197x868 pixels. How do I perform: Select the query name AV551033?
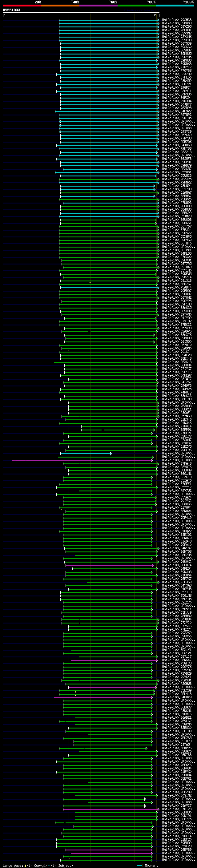[x=11, y=10]
